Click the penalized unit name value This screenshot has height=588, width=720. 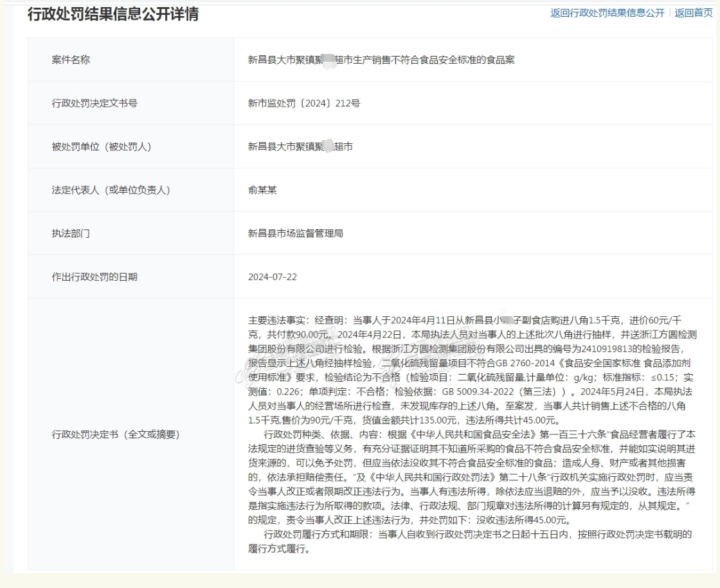tap(300, 147)
